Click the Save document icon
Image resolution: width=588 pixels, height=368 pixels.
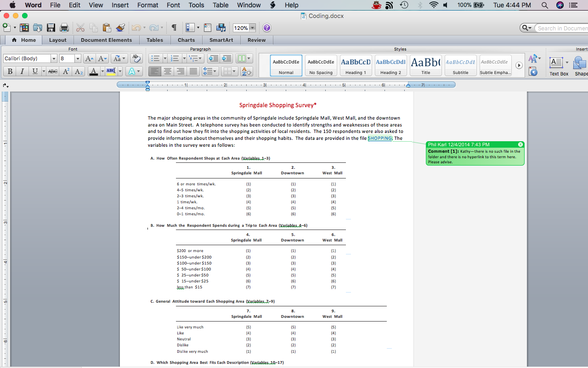click(x=51, y=28)
